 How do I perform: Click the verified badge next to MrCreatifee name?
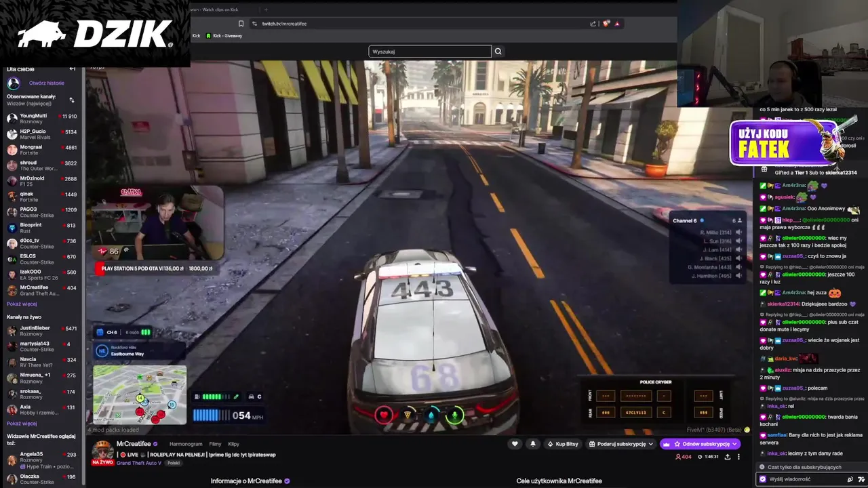click(x=155, y=444)
